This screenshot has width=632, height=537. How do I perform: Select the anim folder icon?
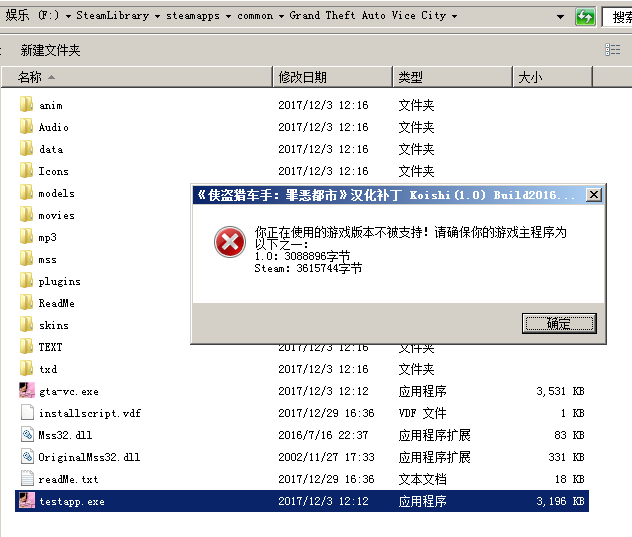click(26, 104)
